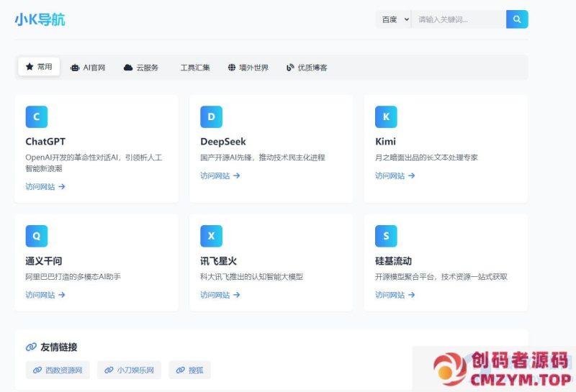Click the 硅基流动 card's S icon
576x392 pixels.
386,236
